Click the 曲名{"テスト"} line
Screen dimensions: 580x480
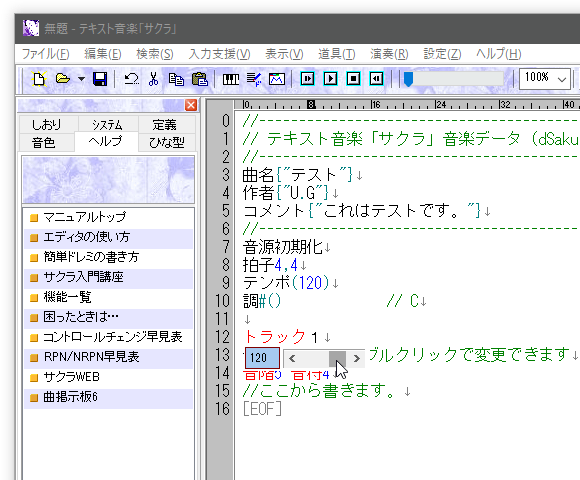click(302, 175)
